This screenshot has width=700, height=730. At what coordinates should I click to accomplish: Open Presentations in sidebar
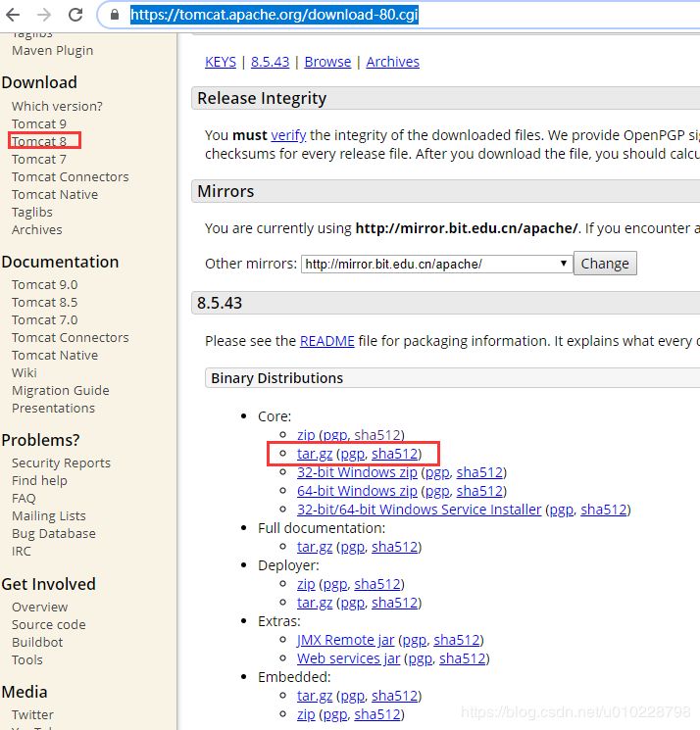54,409
